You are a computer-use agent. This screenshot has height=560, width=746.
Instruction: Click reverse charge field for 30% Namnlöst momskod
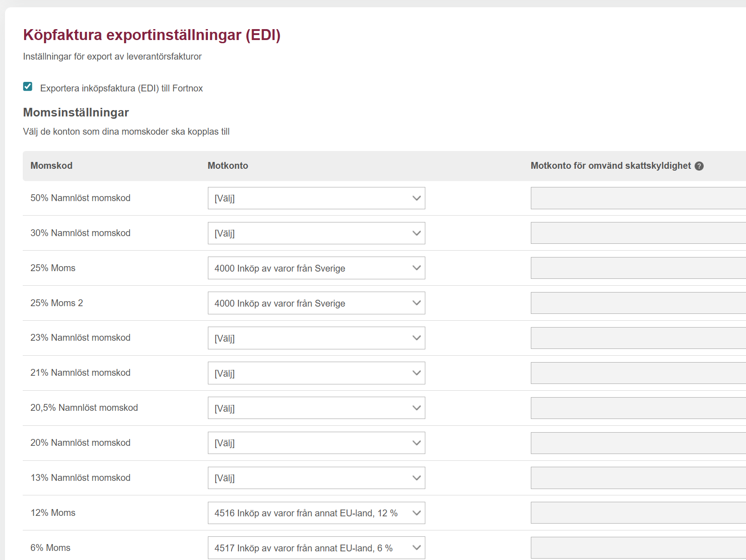click(x=638, y=233)
